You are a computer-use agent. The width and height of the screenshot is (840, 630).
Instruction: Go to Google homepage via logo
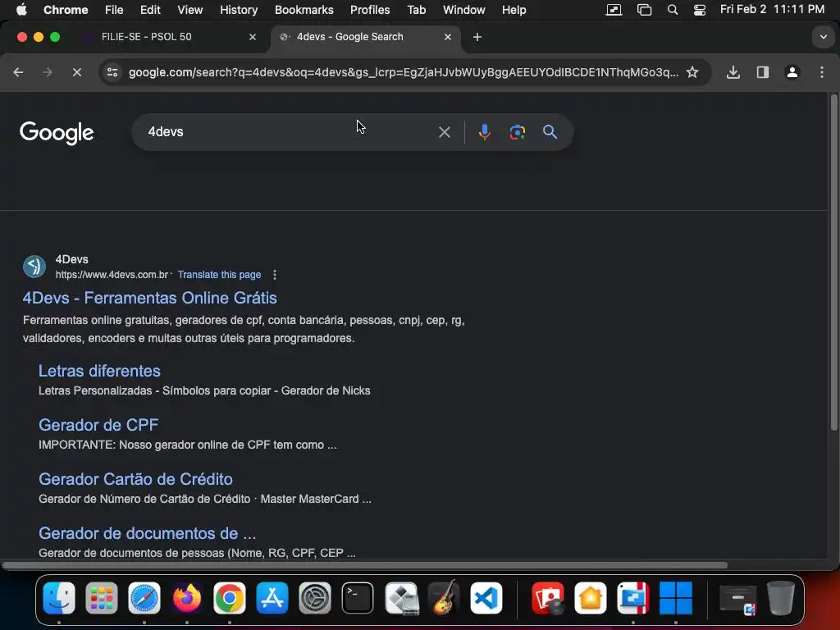pyautogui.click(x=57, y=133)
